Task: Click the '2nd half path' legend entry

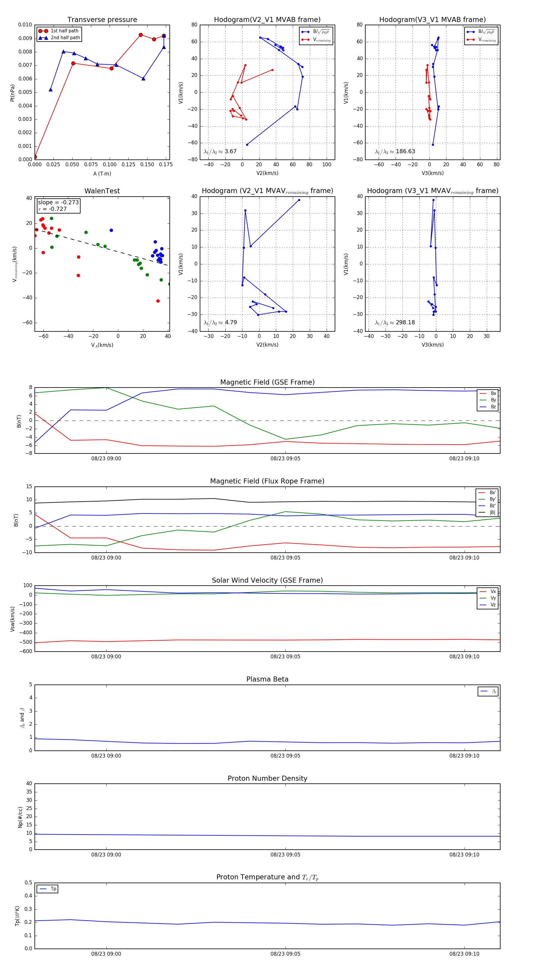Action: click(x=59, y=38)
